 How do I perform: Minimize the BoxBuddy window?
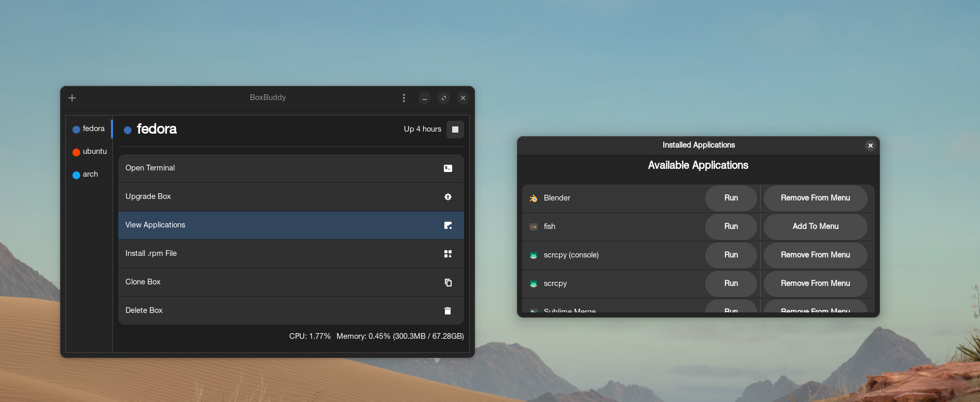pyautogui.click(x=425, y=98)
